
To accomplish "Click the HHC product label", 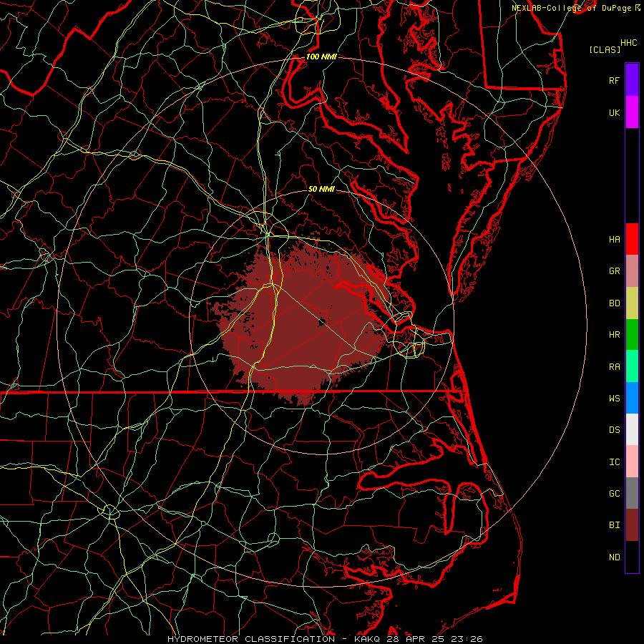I will 628,43.
